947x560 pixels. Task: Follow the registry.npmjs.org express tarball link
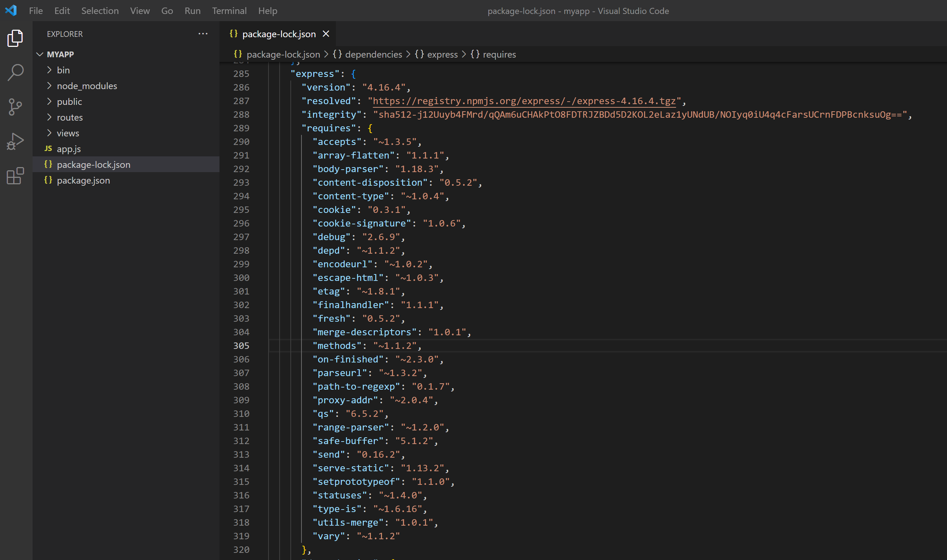click(524, 101)
